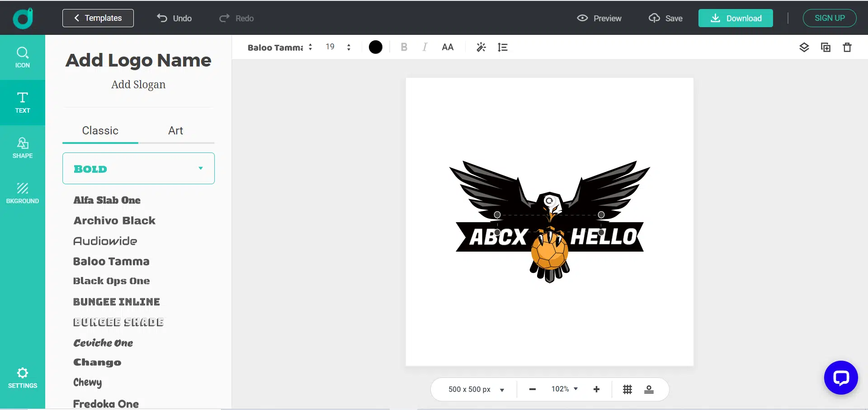Open the layers order icon
Viewport: 868px width, 410px height.
click(804, 47)
